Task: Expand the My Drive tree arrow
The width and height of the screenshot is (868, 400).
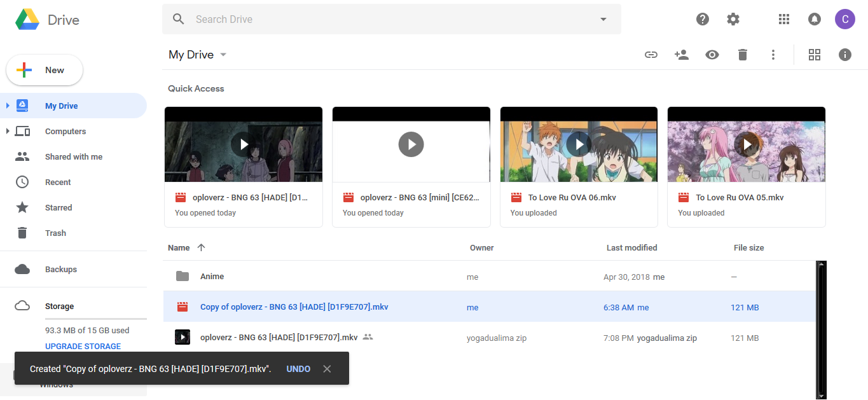Action: pos(8,106)
